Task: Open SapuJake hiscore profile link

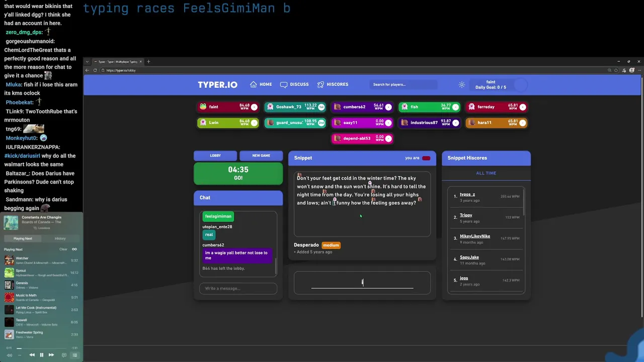Action: pos(469,257)
